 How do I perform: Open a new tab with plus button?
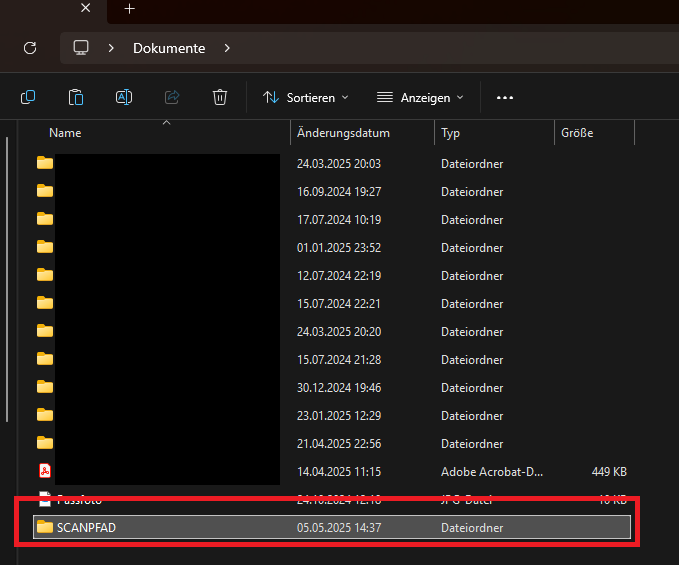(128, 9)
